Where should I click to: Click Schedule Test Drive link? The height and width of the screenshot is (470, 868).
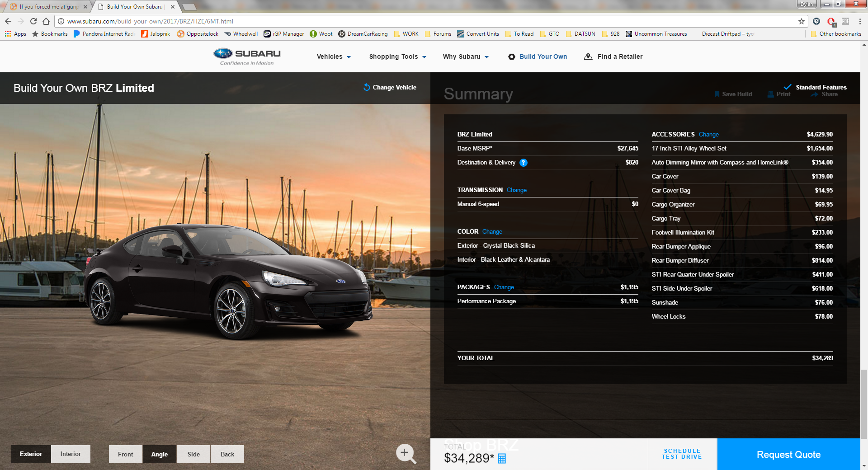click(x=682, y=454)
